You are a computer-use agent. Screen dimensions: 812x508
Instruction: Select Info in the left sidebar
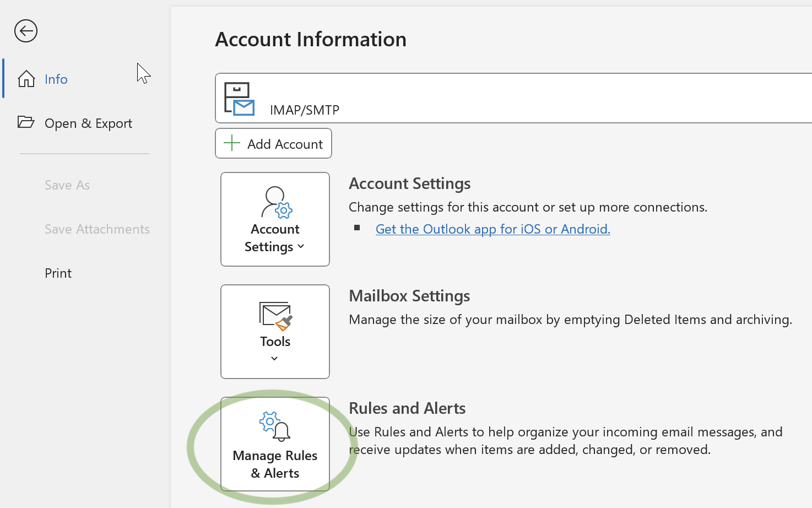pos(56,79)
